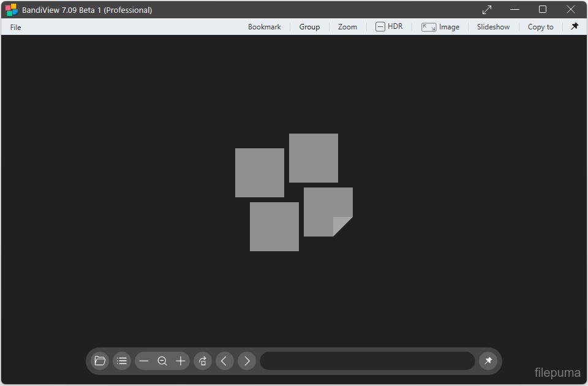Open the Image dropdown menu
588x386 pixels.
pos(440,27)
